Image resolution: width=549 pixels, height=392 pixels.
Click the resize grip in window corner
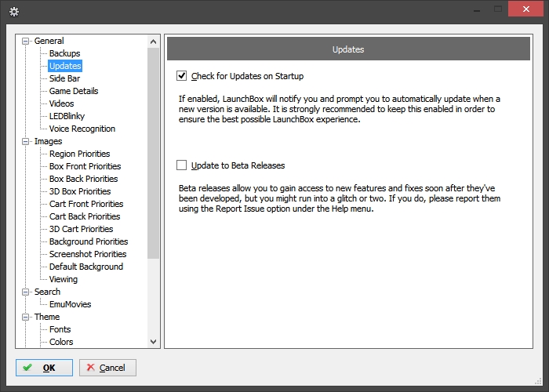tap(538, 381)
